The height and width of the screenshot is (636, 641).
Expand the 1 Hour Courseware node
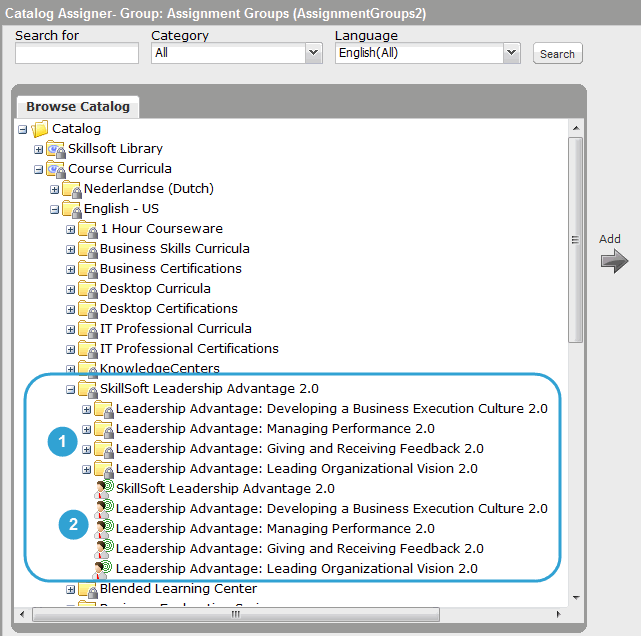(70, 230)
